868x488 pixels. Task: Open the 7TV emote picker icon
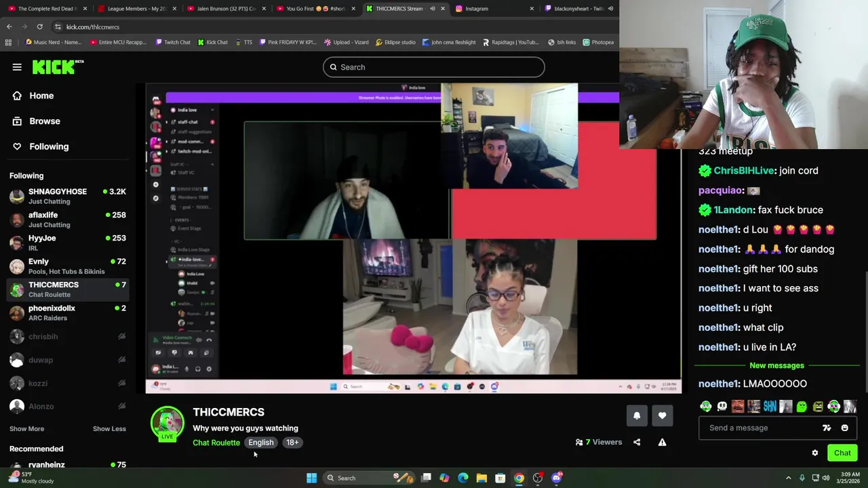[827, 428]
